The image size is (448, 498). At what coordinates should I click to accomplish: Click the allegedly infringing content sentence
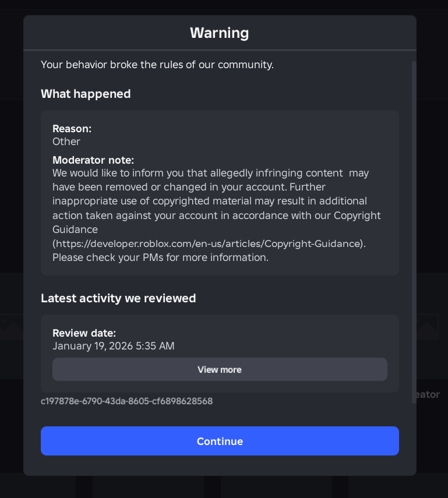point(210,173)
